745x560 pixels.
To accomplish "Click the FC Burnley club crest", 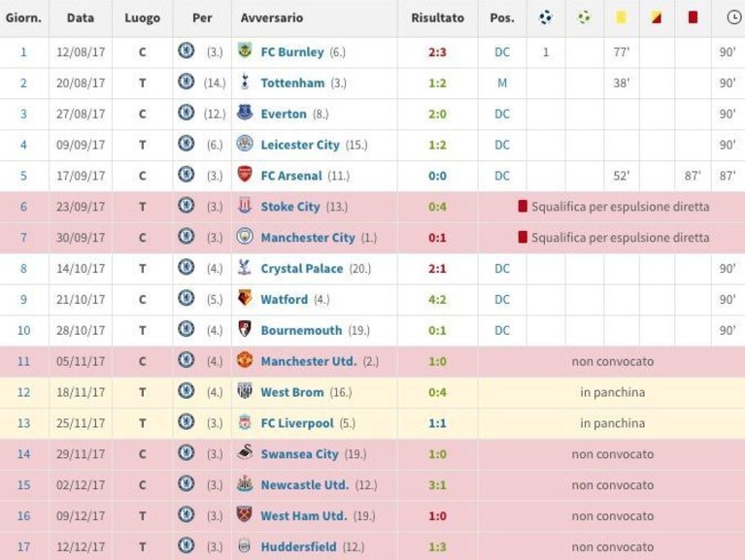I will coord(245,50).
